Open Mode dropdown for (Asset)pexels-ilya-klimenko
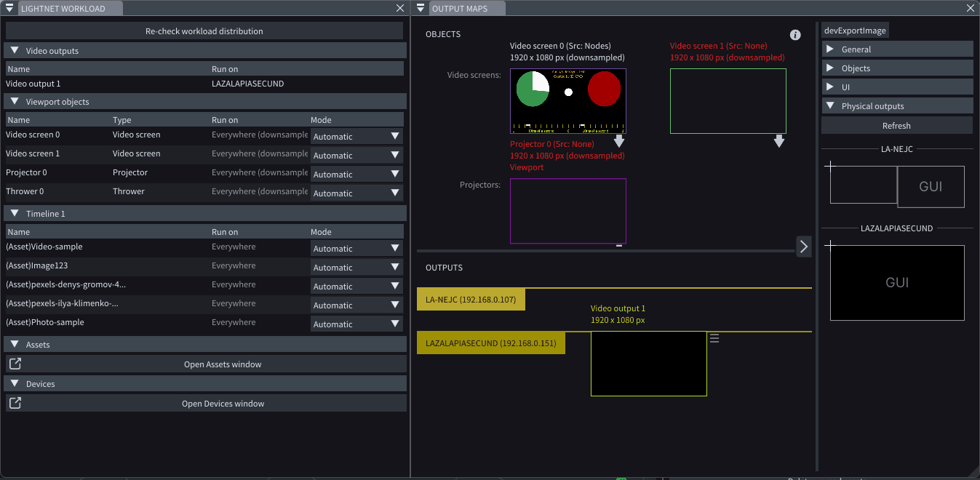 [356, 305]
